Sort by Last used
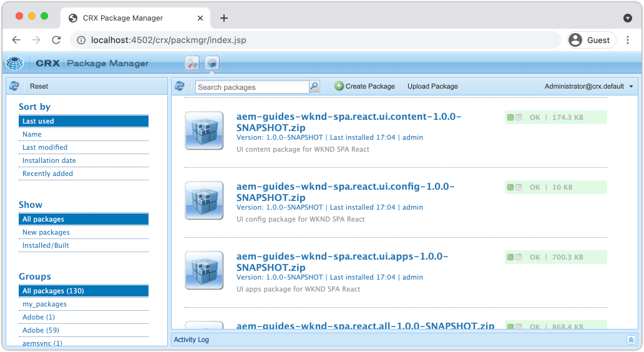 (84, 121)
